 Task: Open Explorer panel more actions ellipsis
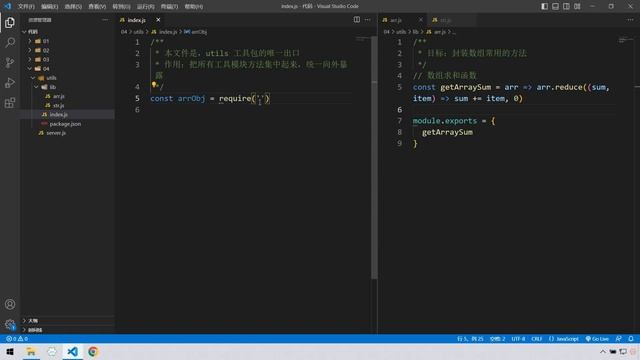point(105,20)
